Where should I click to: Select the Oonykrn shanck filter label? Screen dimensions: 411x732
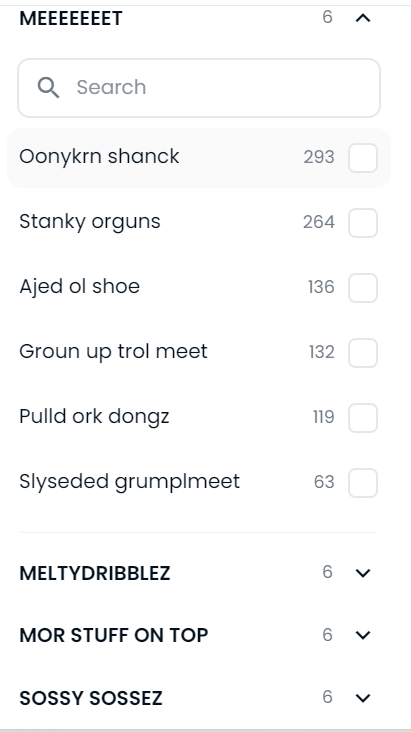99,156
